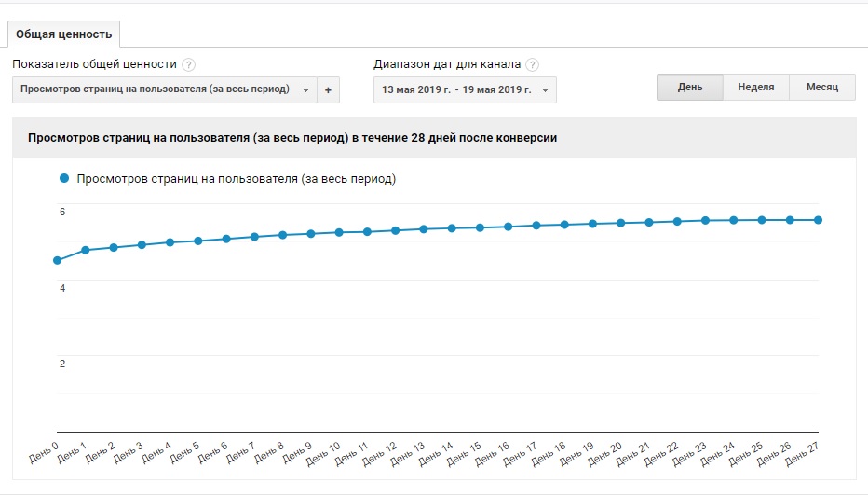Switch granularity to Месяц

(x=822, y=87)
